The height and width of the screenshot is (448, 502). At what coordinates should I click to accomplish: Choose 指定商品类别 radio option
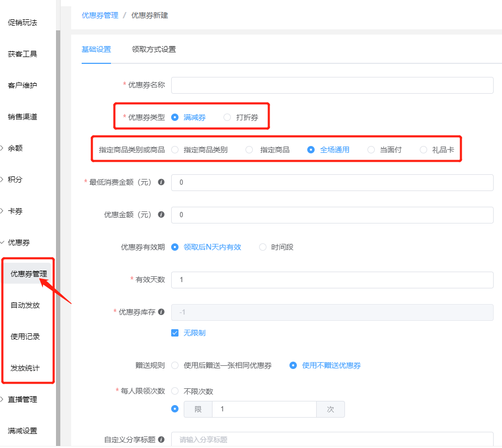click(175, 150)
